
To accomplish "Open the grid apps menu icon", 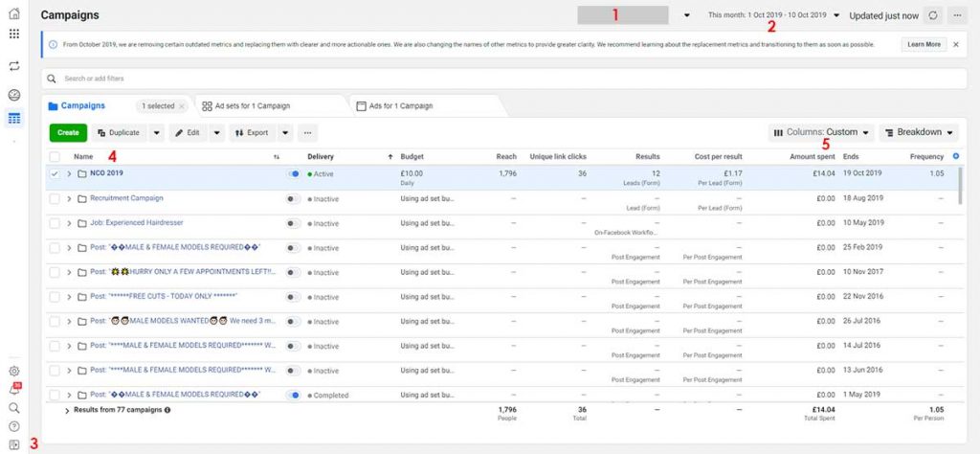I will coord(13,34).
